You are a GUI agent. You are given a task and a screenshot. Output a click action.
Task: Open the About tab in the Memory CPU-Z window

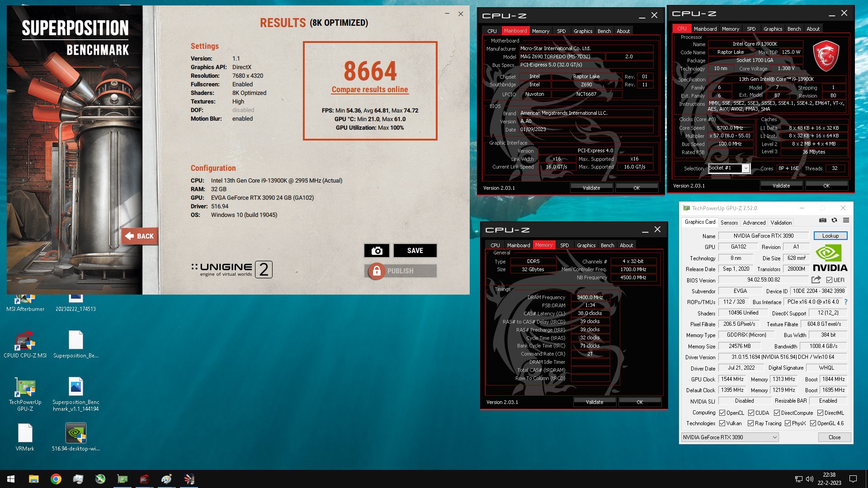[626, 245]
